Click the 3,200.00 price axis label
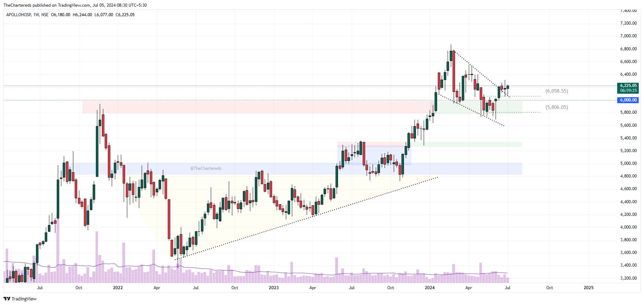 pos(628,278)
